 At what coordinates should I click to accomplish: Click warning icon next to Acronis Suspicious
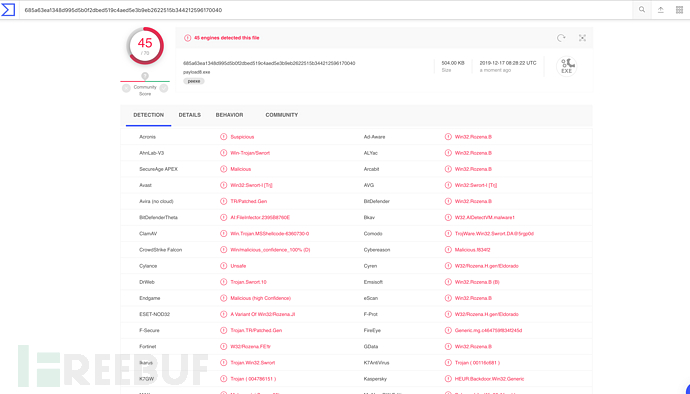[224, 137]
